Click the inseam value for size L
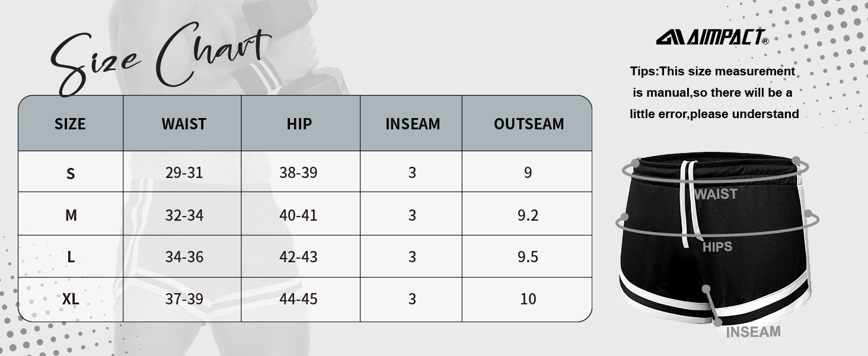 click(x=412, y=257)
